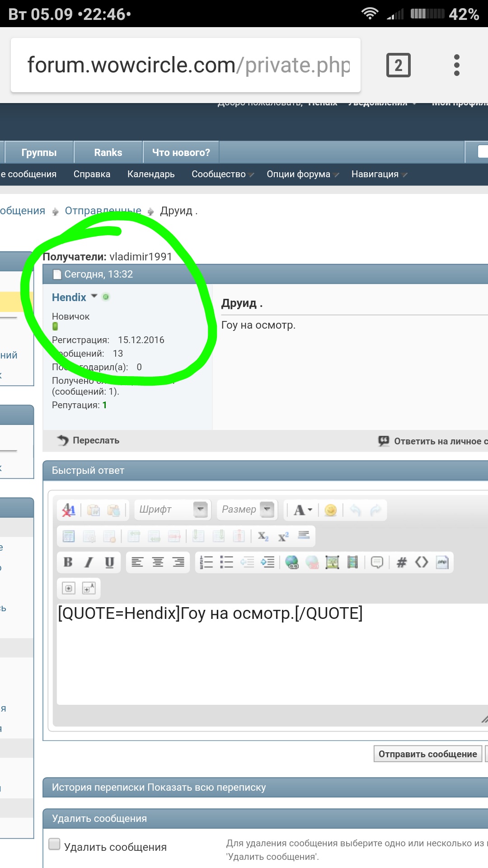This screenshot has width=488, height=868.
Task: Tick the Удалить сообщения checkbox
Action: click(55, 844)
